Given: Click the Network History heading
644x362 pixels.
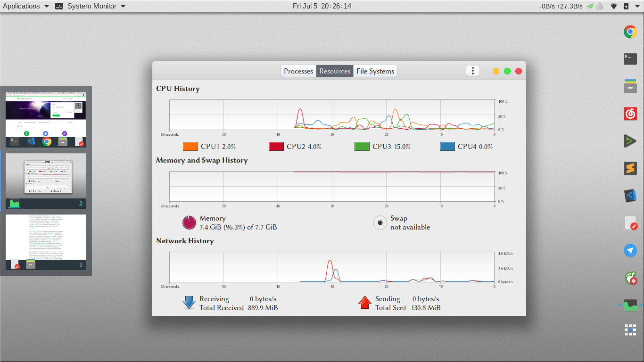Looking at the screenshot, I should (185, 241).
